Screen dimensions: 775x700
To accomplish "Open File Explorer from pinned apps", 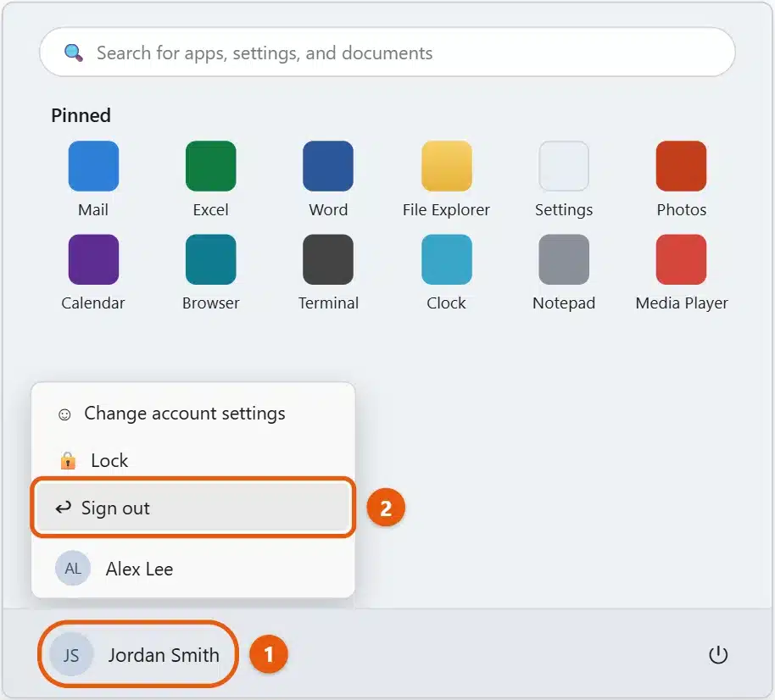I will pyautogui.click(x=446, y=166).
